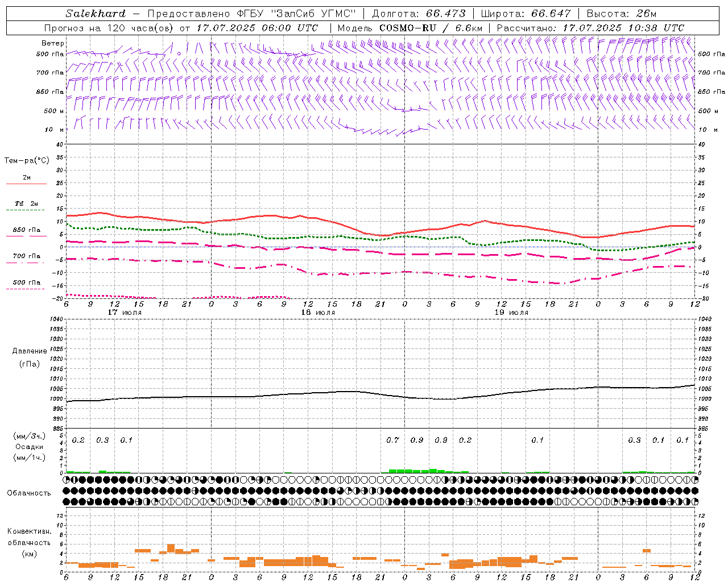Click the '(гПа)' pressure unit label
Image resolution: width=728 pixels, height=582 pixels.
point(30,364)
